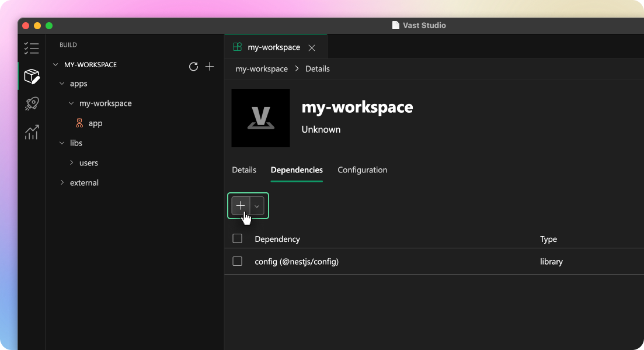This screenshot has width=644, height=350.
Task: Click the refresh icon next to MY-WORKSPACE
Action: (193, 67)
